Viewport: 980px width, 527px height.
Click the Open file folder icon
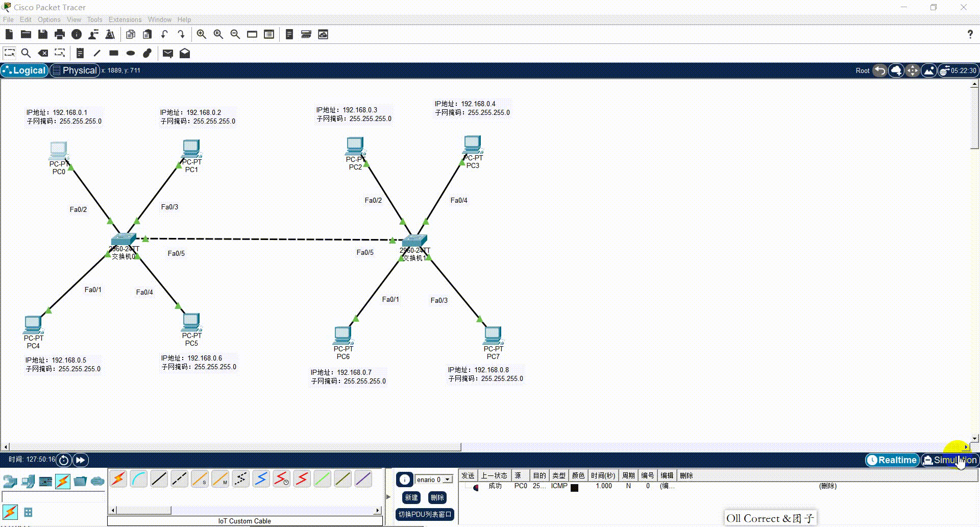tap(26, 34)
